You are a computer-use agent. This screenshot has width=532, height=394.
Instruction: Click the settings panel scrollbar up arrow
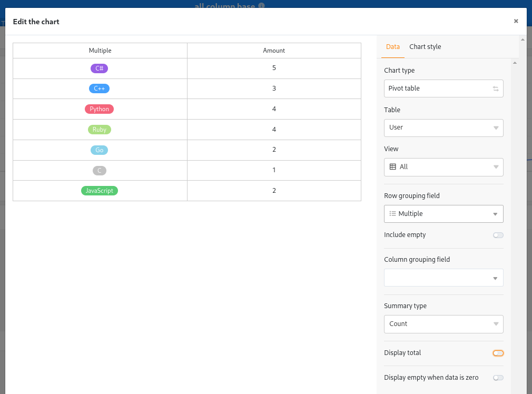515,63
